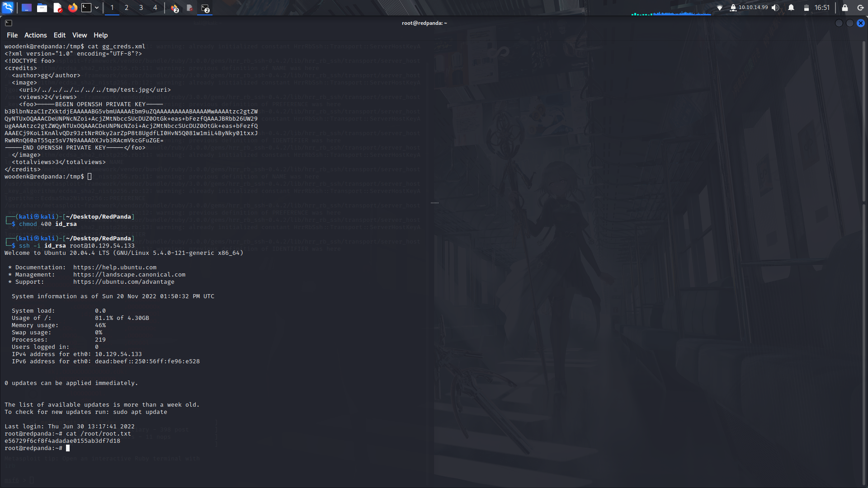Open Firefox from the taskbar

tap(72, 8)
